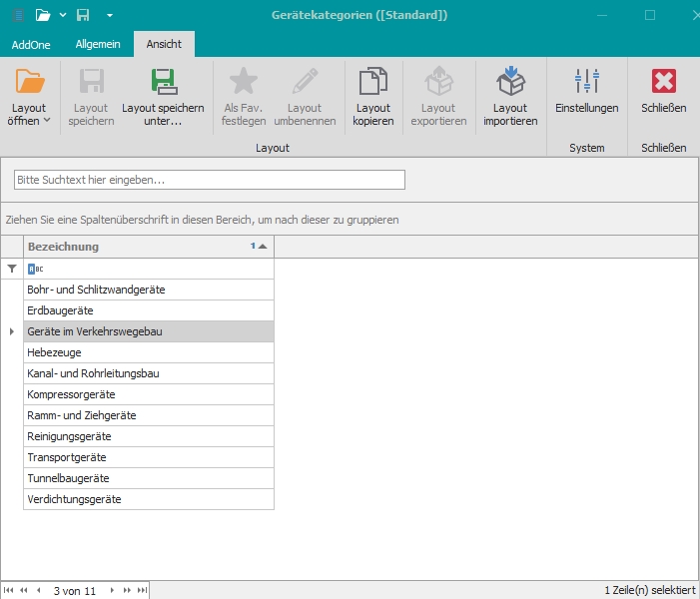Go to first record in navigator
Screen dimensions: 700x599
tap(9, 591)
